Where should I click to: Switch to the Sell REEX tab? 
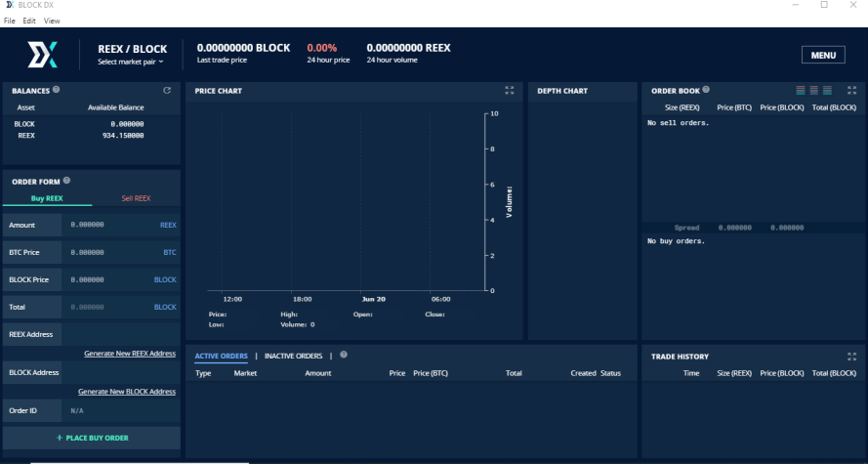[136, 198]
